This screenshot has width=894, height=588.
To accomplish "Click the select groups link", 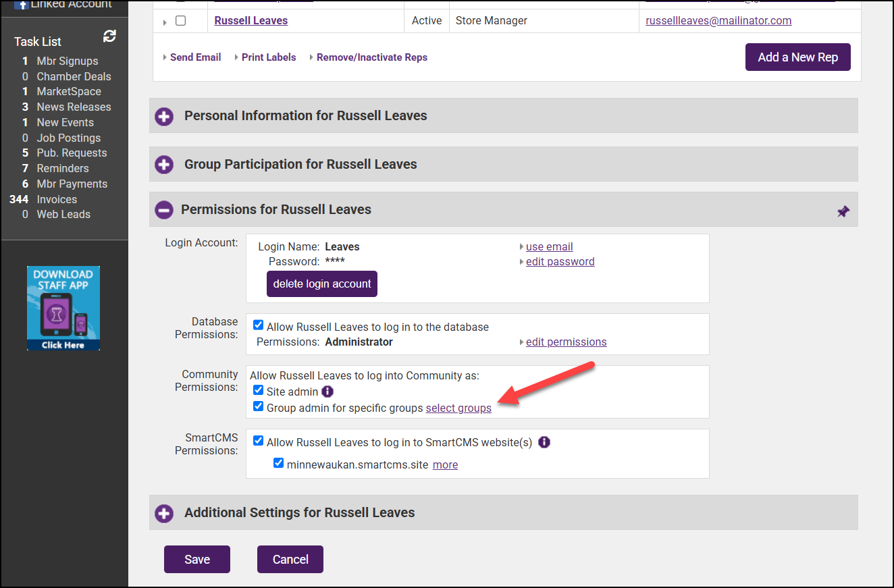I will [458, 408].
